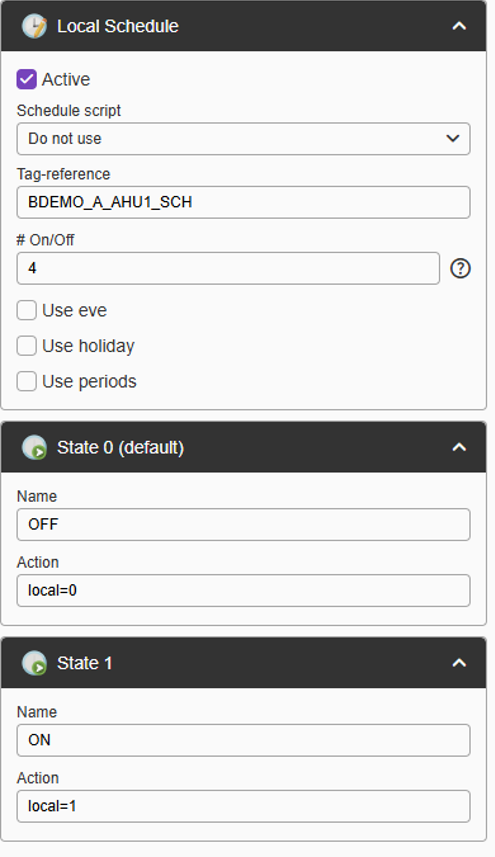The width and height of the screenshot is (495, 857).
Task: Click the State 1 clock icon
Action: coord(34,663)
